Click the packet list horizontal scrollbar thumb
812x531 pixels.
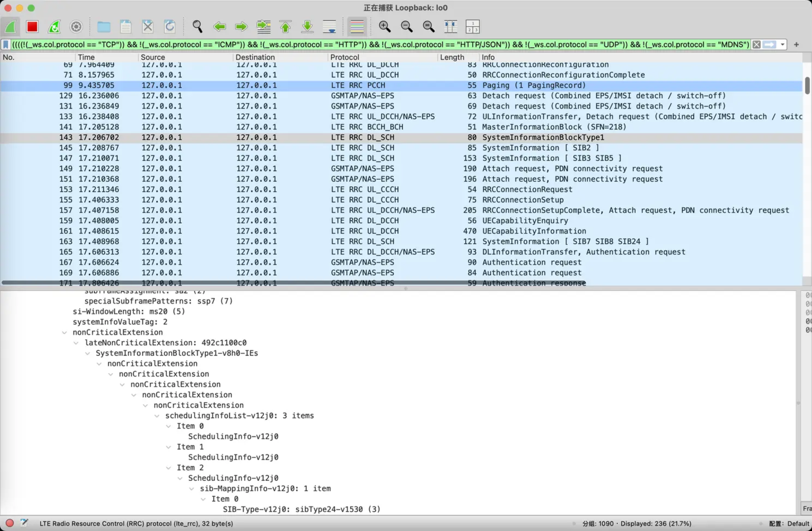tap(293, 282)
